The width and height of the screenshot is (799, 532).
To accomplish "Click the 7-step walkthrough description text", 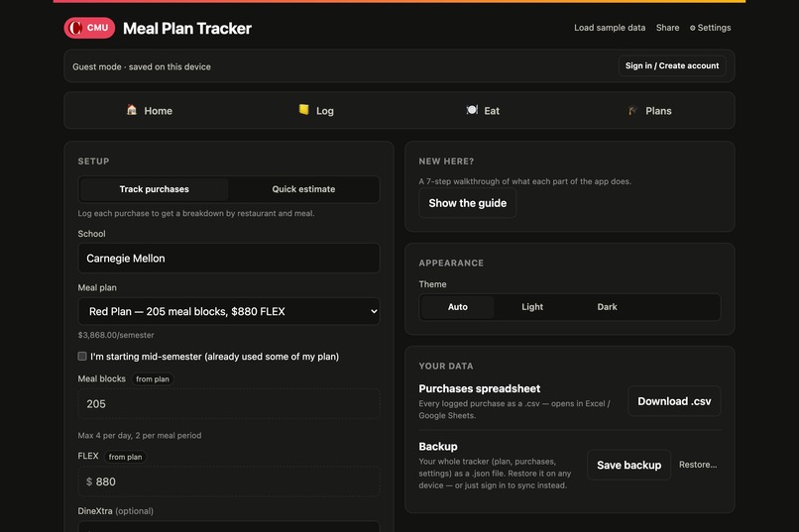I will point(524,181).
